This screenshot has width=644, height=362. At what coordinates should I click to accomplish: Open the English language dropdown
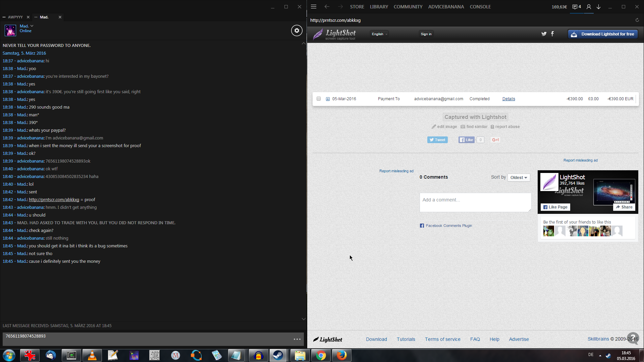(379, 34)
